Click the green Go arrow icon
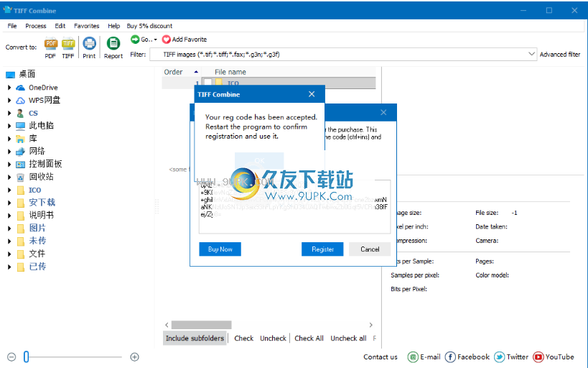 point(135,39)
